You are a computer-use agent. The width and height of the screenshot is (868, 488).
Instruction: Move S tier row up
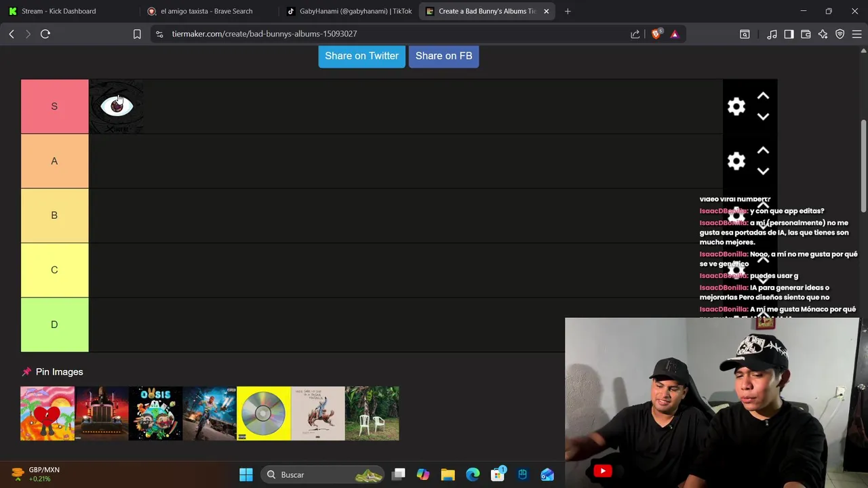(x=763, y=96)
